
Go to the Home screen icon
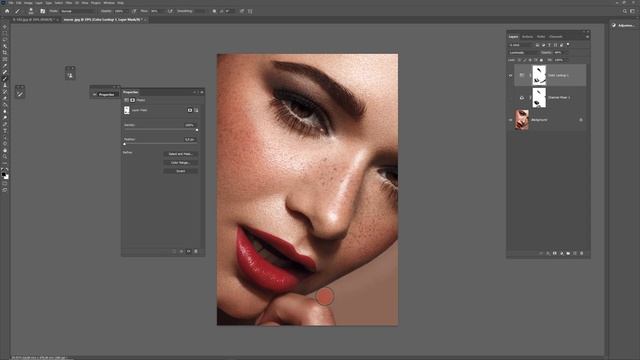[x=7, y=11]
